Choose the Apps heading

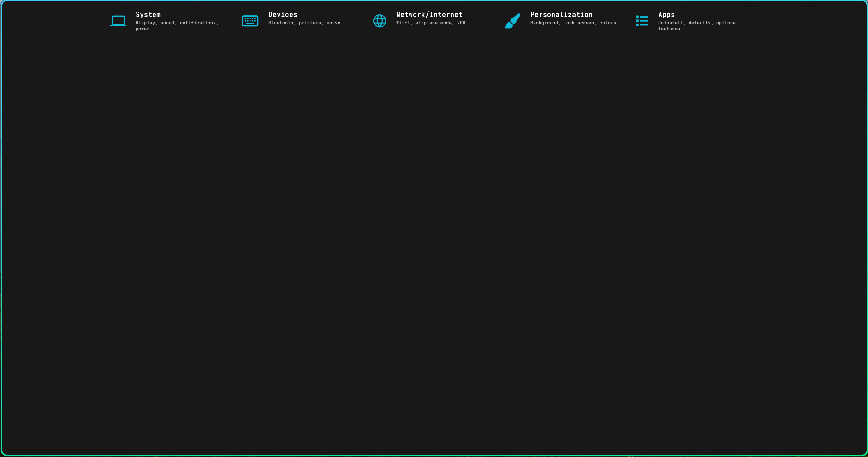[x=666, y=15]
